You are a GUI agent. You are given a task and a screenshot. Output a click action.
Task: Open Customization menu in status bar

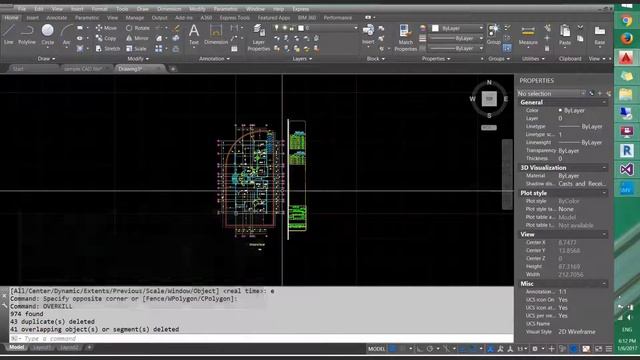click(609, 349)
